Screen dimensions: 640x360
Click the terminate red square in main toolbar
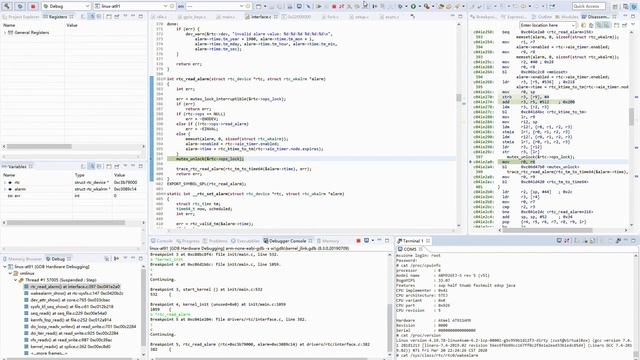334,6
